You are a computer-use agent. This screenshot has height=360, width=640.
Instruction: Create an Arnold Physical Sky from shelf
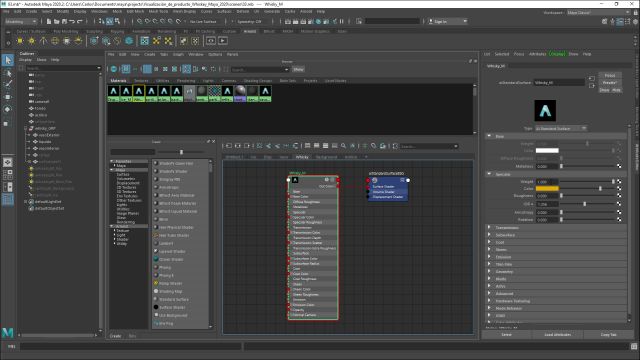tap(78, 41)
